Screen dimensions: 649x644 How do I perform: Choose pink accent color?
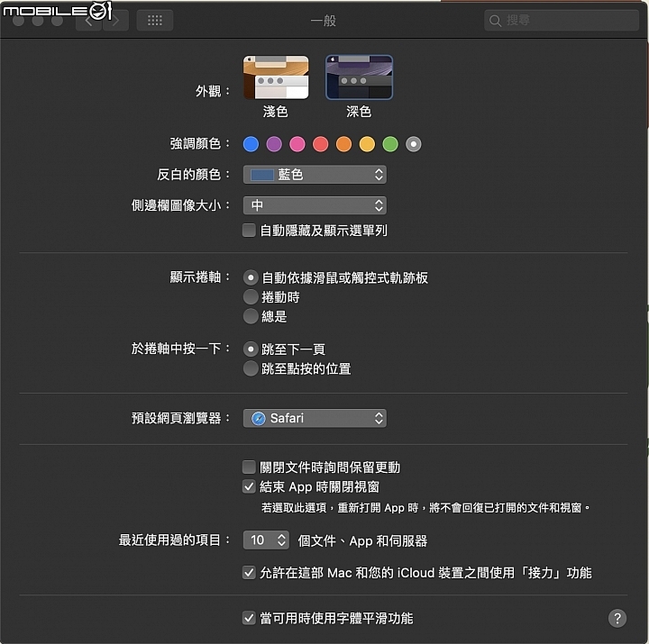297,144
